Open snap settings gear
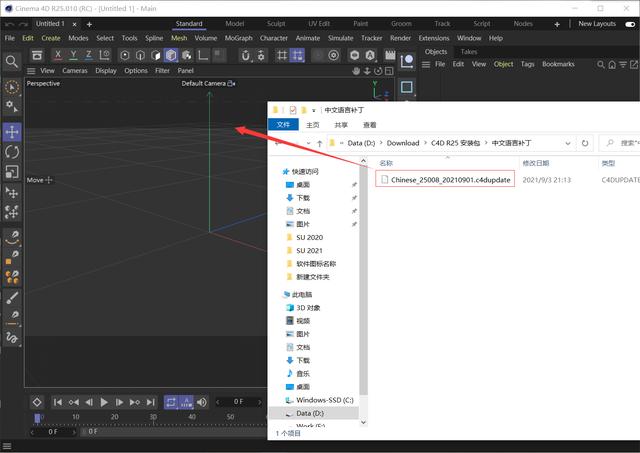 pyautogui.click(x=261, y=55)
